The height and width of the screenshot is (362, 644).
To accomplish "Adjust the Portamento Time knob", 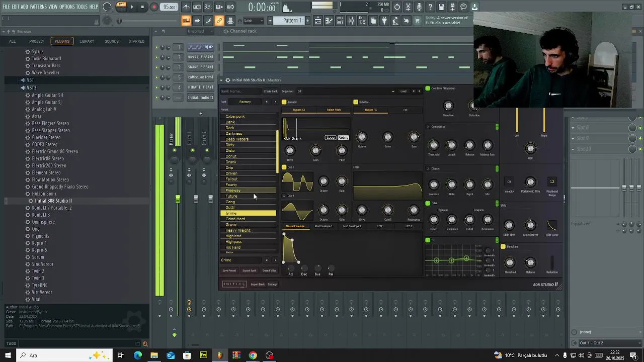I will click(x=530, y=182).
